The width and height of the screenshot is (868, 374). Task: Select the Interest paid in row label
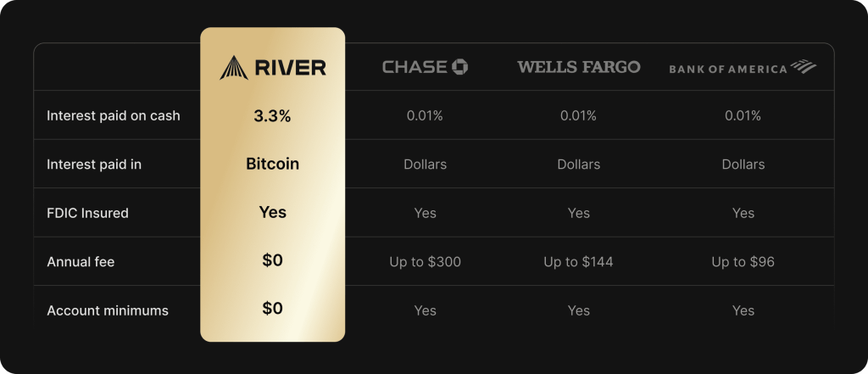point(94,165)
